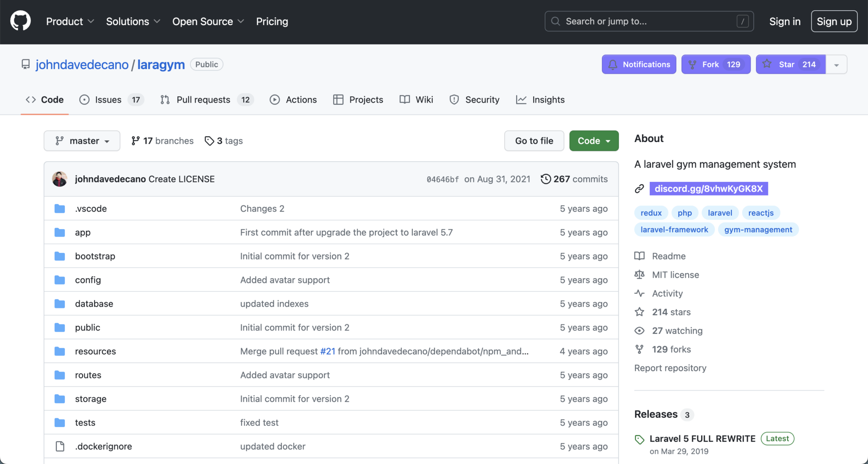Open the Pricing menu item
Image resolution: width=868 pixels, height=464 pixels.
[x=272, y=21]
